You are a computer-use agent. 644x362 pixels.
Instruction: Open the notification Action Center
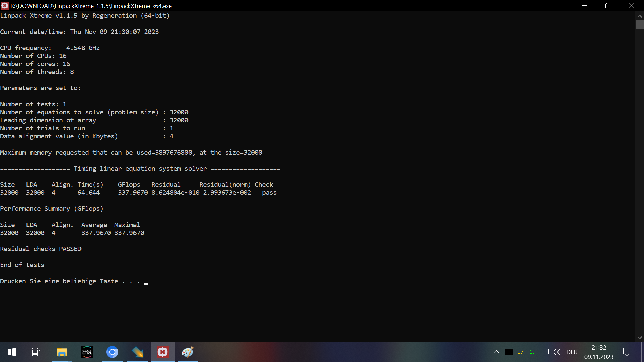pyautogui.click(x=627, y=352)
